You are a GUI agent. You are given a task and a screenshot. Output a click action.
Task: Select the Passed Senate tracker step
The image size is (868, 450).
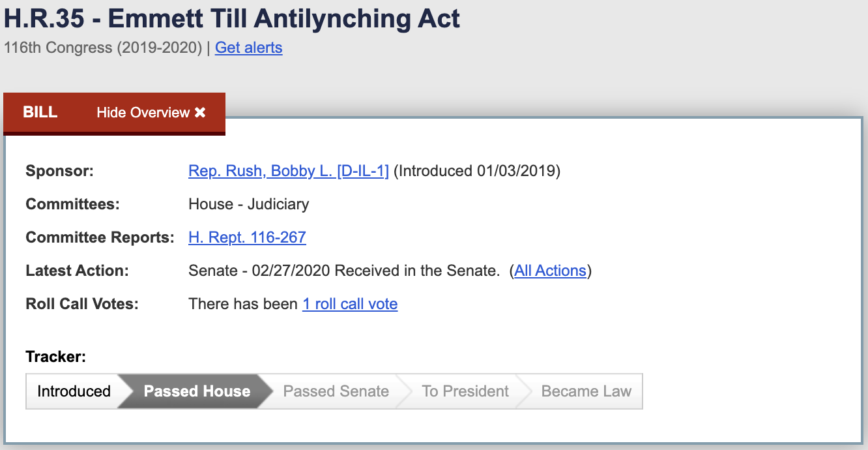point(336,391)
